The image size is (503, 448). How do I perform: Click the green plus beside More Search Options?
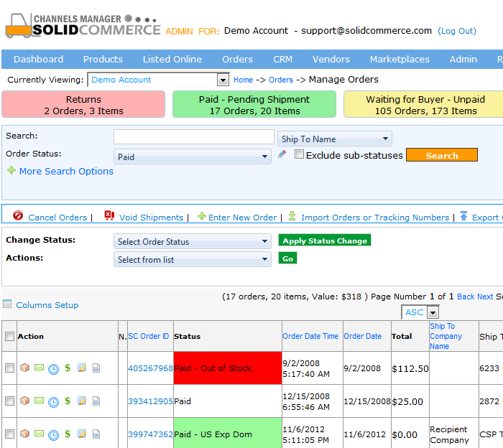click(11, 170)
